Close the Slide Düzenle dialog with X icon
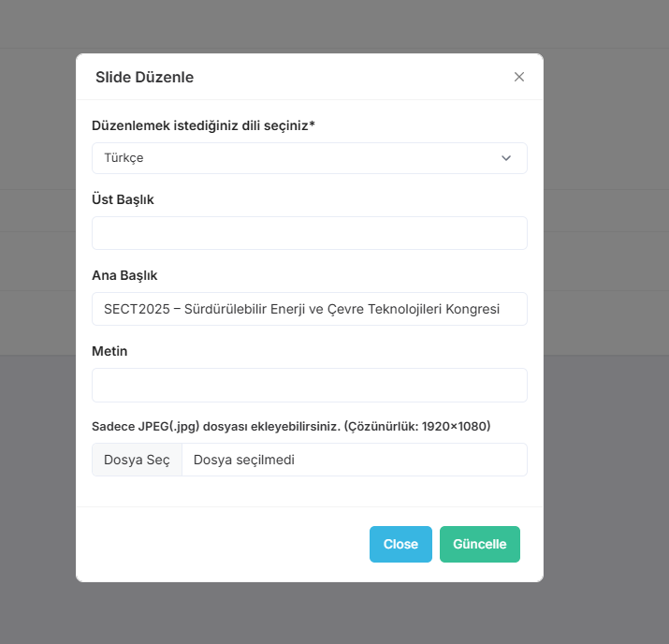Screen dimensions: 669x644 click(519, 77)
